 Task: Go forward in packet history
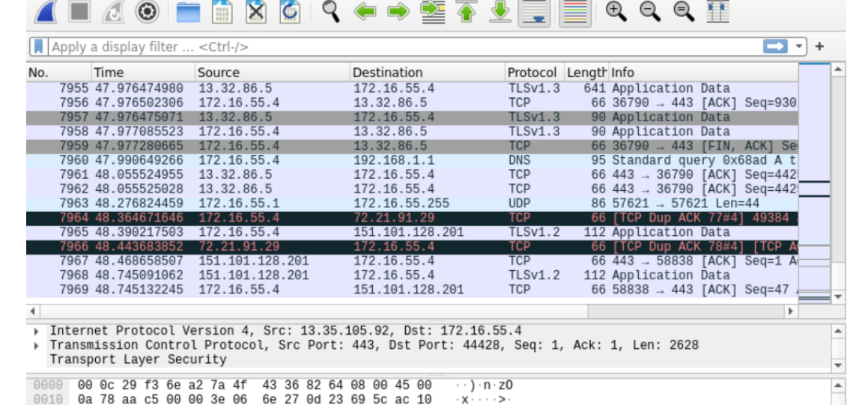(398, 11)
